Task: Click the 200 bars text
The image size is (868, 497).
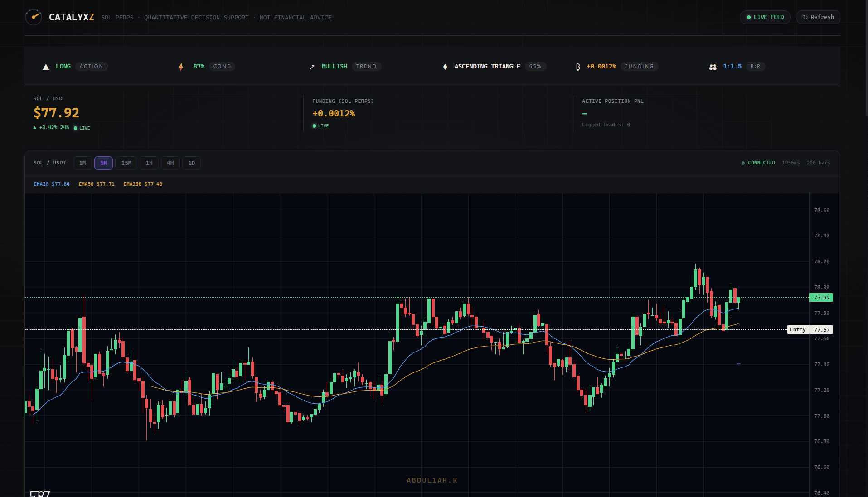Action: (819, 163)
